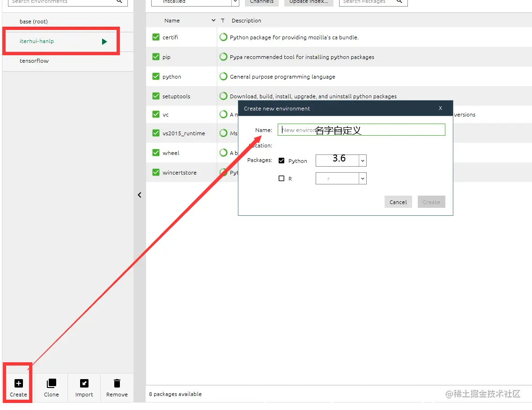
Task: Toggle the vs2015_runtime package checkbox
Action: click(156, 133)
